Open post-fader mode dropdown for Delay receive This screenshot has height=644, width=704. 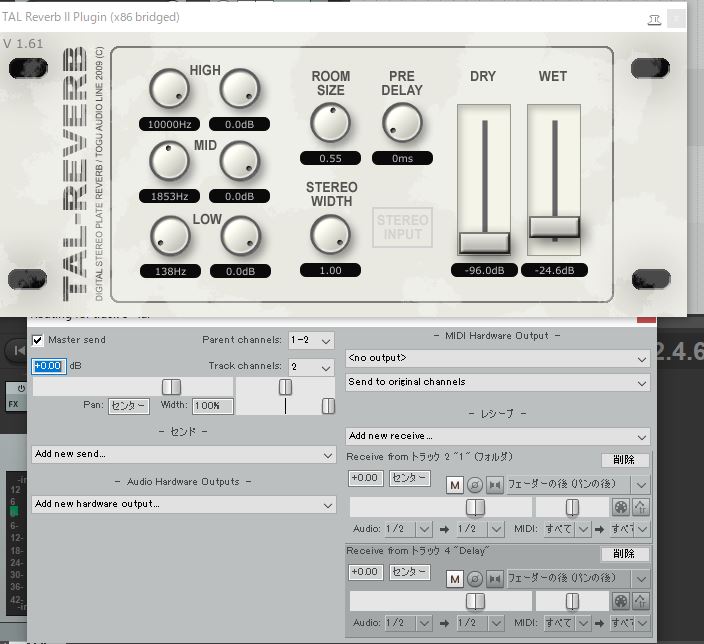578,579
